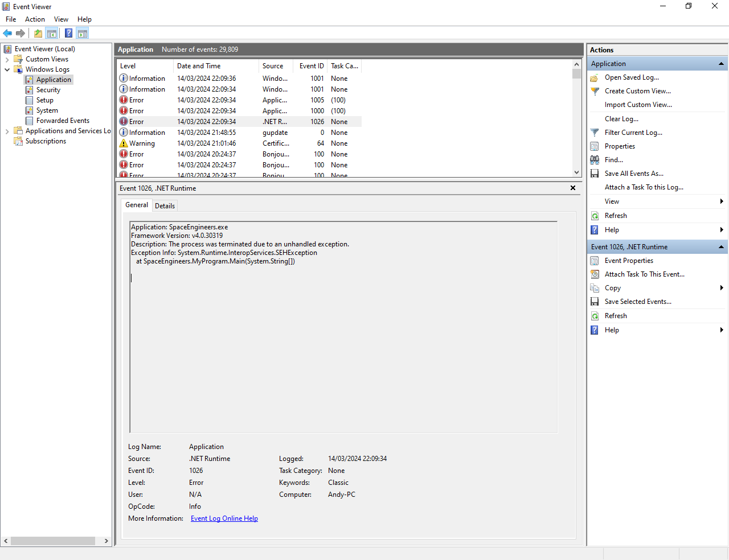Collapse the Windows Logs tree node
The height and width of the screenshot is (560, 729).
coord(7,69)
